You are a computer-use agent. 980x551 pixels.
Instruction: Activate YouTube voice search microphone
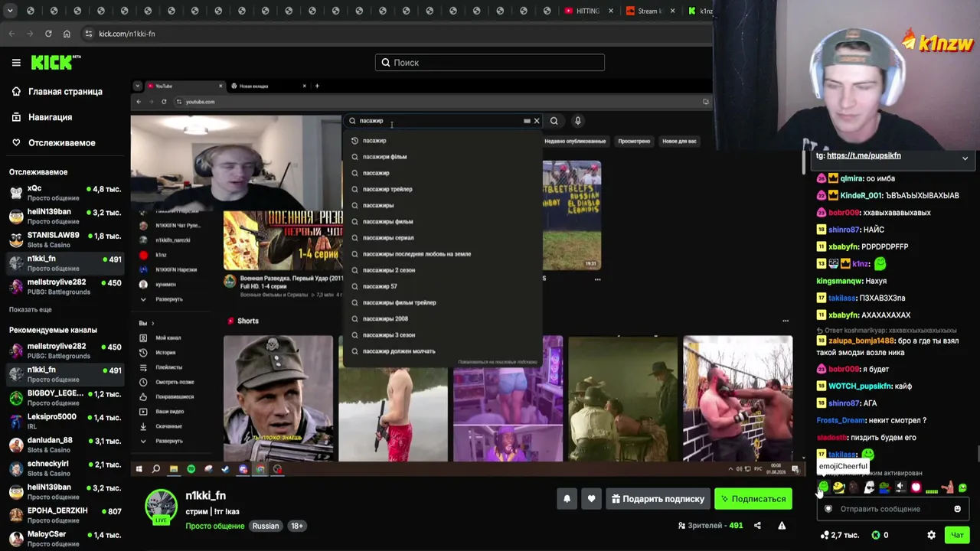click(578, 121)
